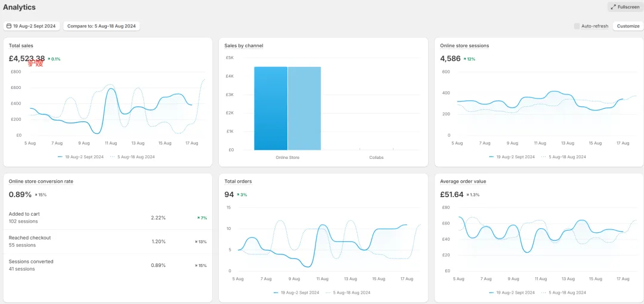Click the 4,586 sessions value

tap(450, 59)
